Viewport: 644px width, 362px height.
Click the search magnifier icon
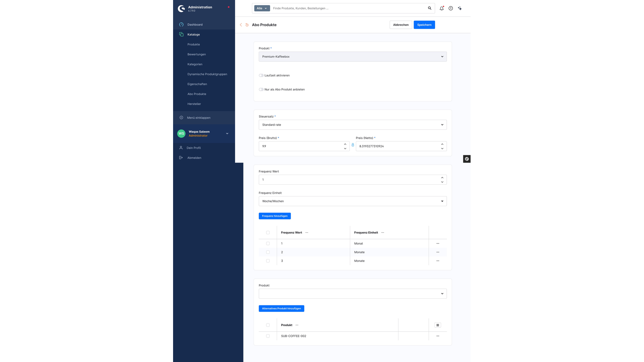[x=430, y=8]
